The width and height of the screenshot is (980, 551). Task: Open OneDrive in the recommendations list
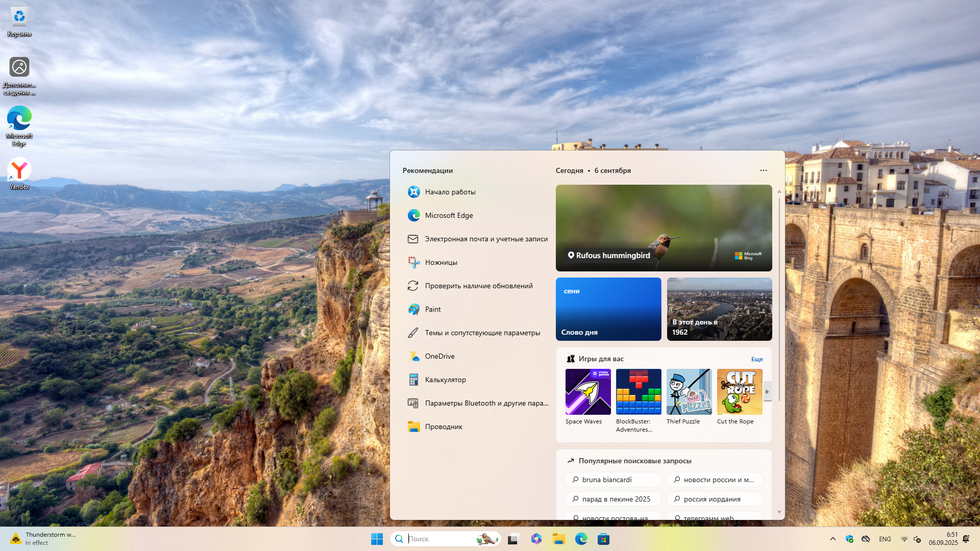point(439,356)
